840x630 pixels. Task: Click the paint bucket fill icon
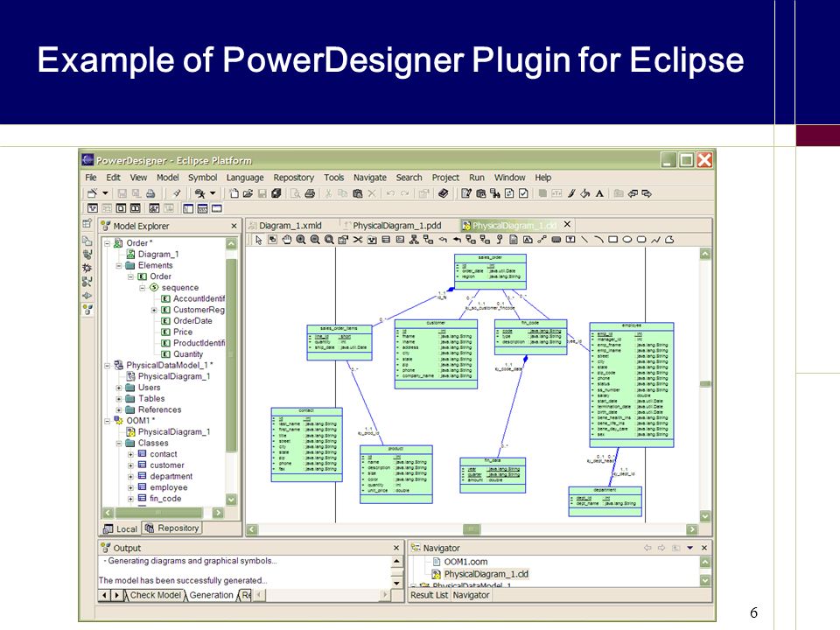(585, 193)
